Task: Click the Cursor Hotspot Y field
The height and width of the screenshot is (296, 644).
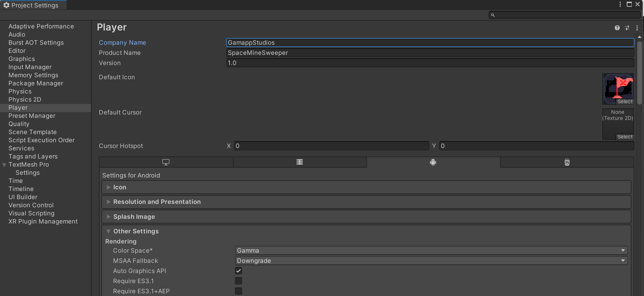Action: (537, 146)
